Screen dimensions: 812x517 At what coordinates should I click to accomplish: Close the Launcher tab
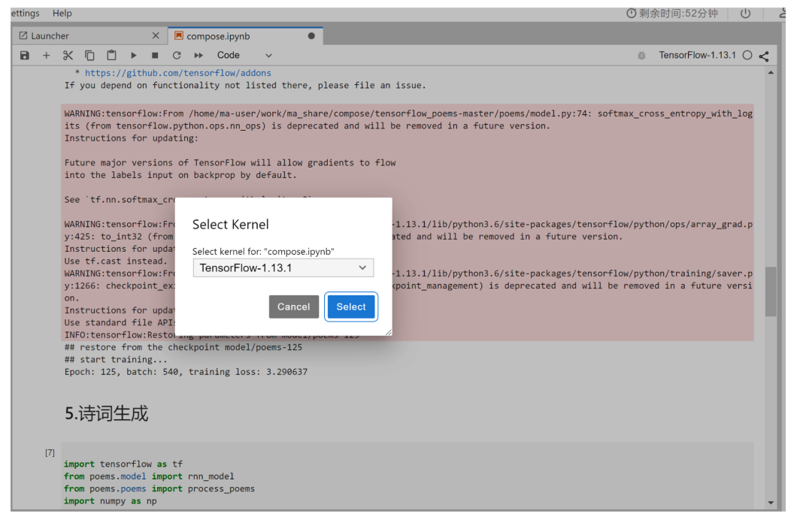156,36
